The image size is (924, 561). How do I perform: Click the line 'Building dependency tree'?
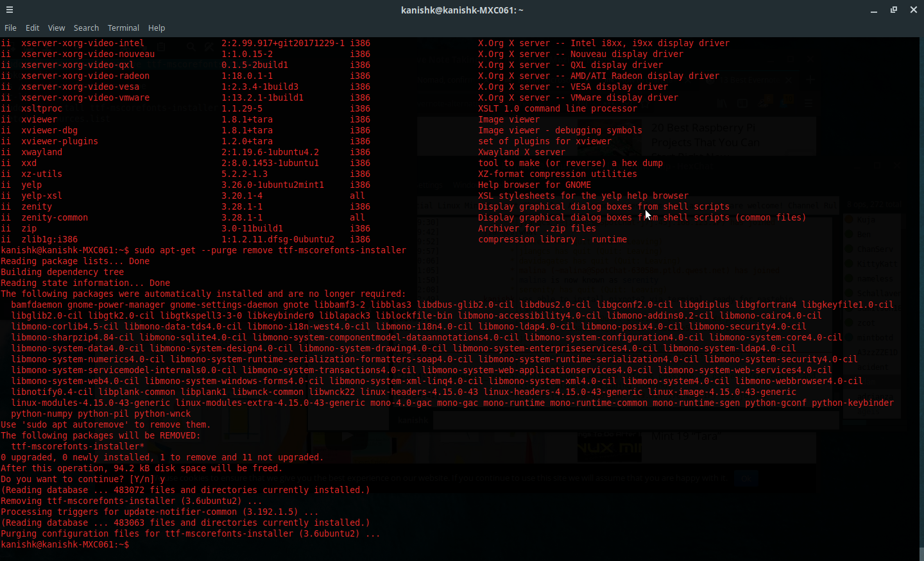(x=62, y=272)
